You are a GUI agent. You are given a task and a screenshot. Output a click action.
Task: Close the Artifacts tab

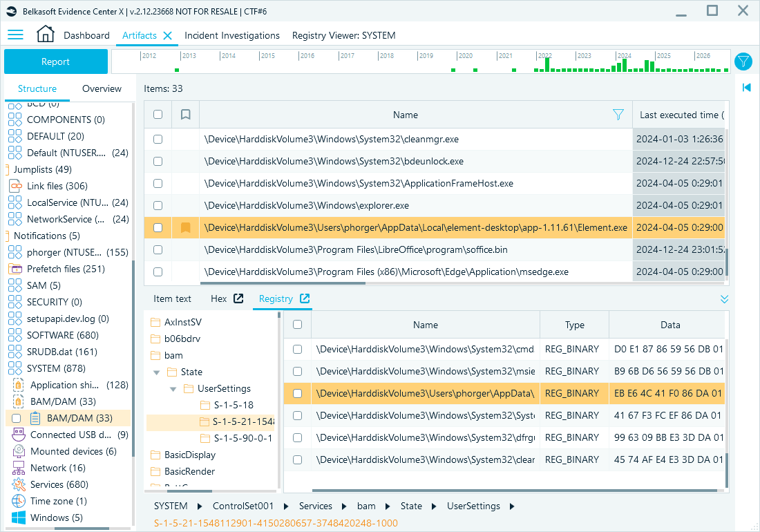pyautogui.click(x=168, y=35)
